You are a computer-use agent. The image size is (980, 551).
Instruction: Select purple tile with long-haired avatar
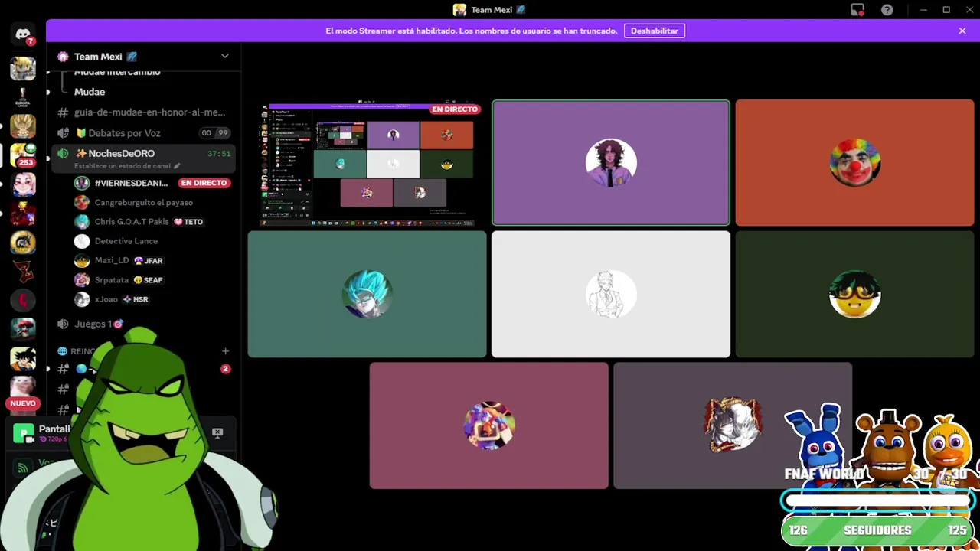tap(611, 163)
